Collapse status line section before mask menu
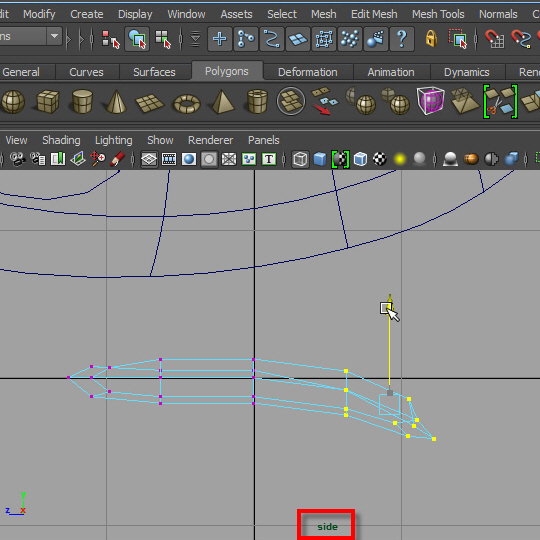540x540 pixels. [181, 39]
